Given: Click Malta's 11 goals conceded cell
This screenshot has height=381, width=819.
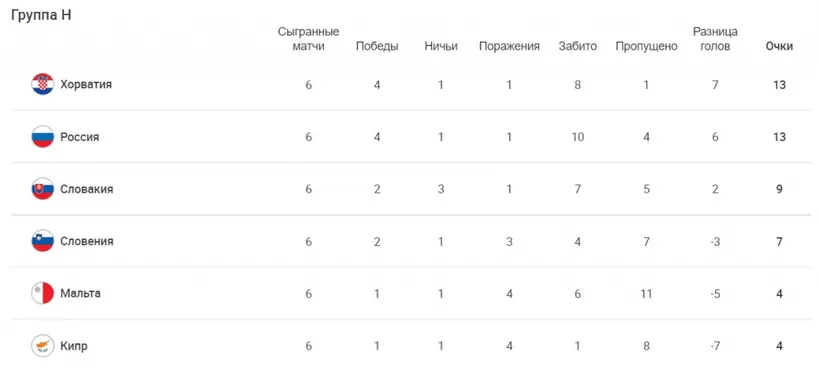Looking at the screenshot, I should [x=646, y=294].
